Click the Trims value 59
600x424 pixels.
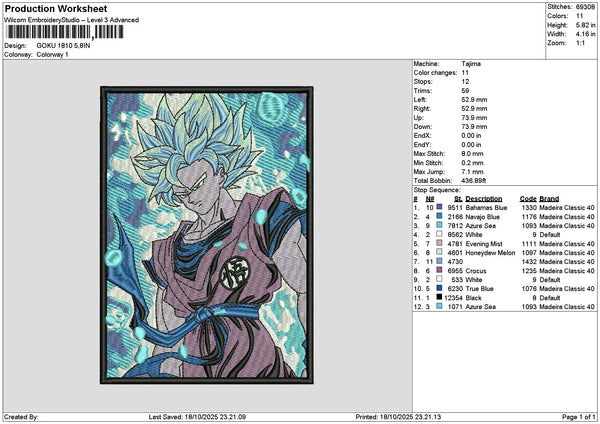click(465, 91)
